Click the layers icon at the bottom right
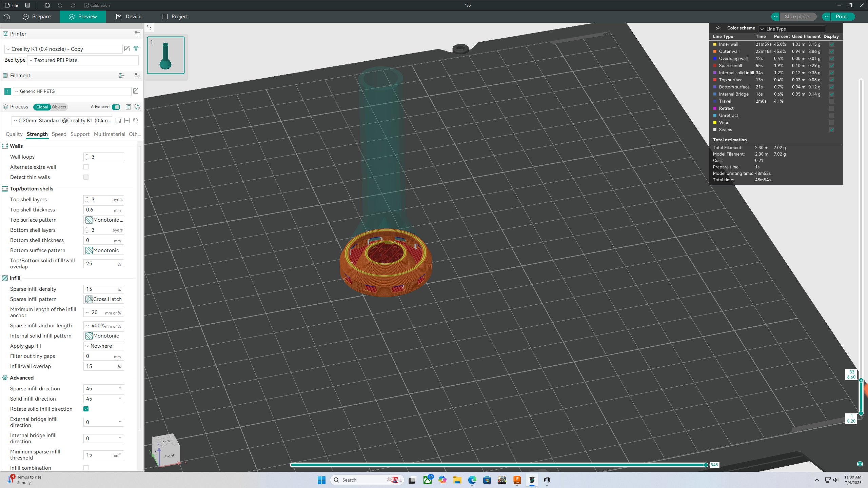Screen dimensions: 868x488 click(x=860, y=464)
